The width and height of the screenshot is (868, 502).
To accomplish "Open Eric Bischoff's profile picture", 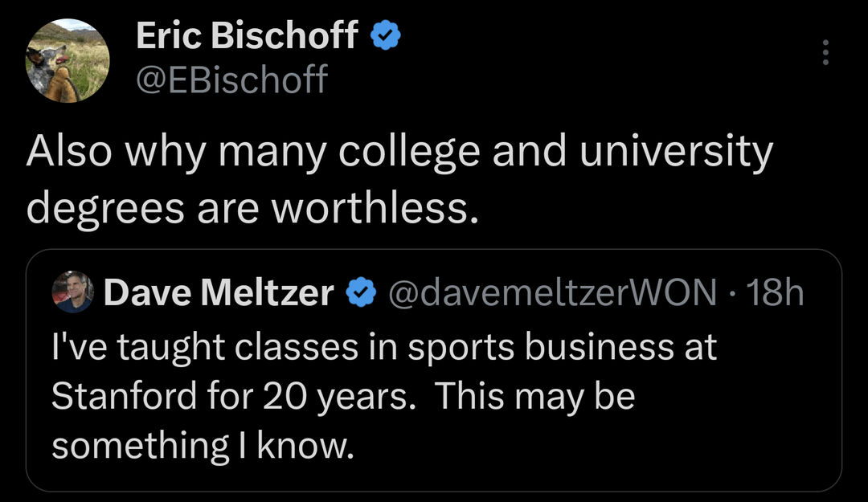I will [x=68, y=61].
